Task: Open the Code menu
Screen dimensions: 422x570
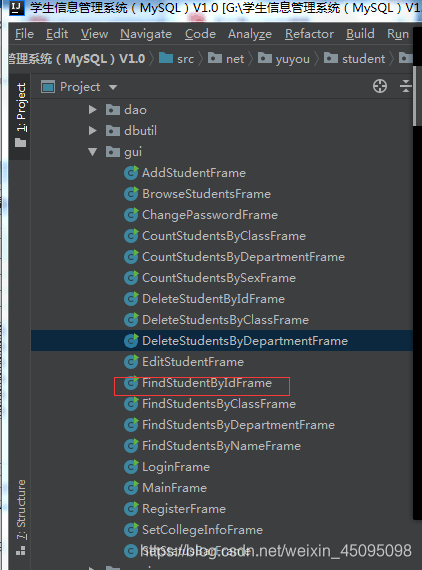Action: [200, 34]
